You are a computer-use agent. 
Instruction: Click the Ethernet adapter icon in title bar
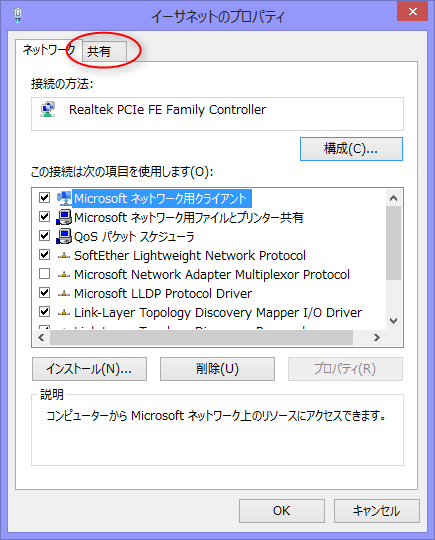(18, 15)
